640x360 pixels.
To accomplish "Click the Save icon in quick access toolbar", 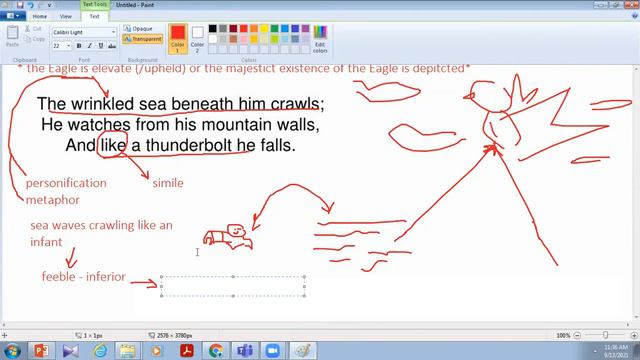I will point(20,5).
